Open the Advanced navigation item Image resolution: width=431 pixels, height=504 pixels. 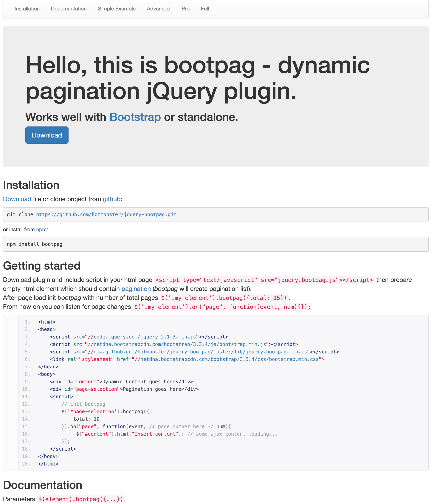(x=158, y=9)
